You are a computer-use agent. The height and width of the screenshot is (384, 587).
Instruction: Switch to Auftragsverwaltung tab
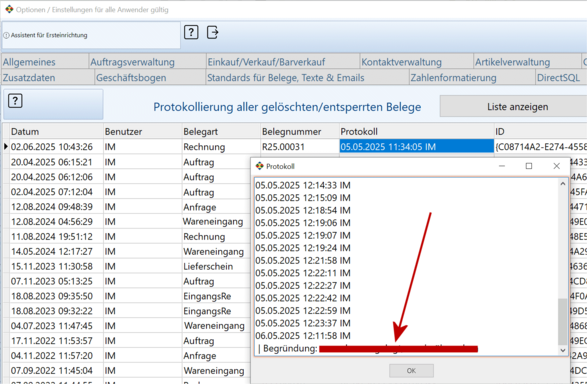pos(147,62)
